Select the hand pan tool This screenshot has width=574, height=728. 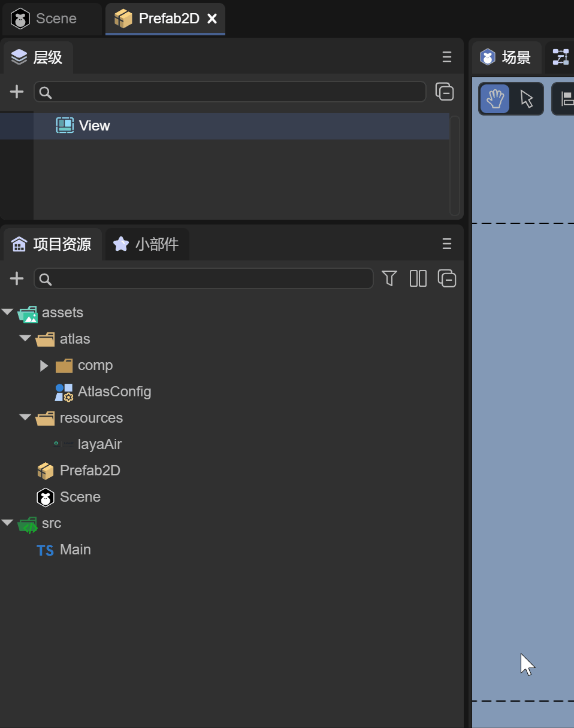coord(495,99)
